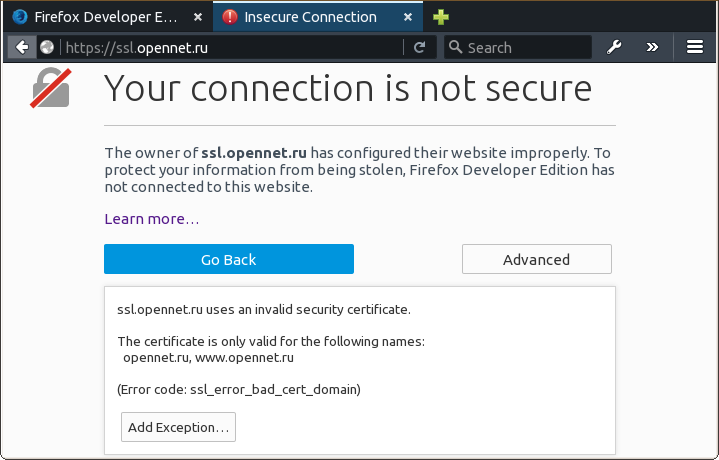Click into the Search field
This screenshot has width=719, height=460.
518,47
